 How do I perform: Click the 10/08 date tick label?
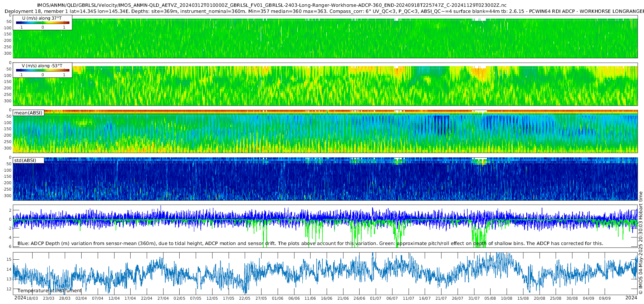coord(507,298)
